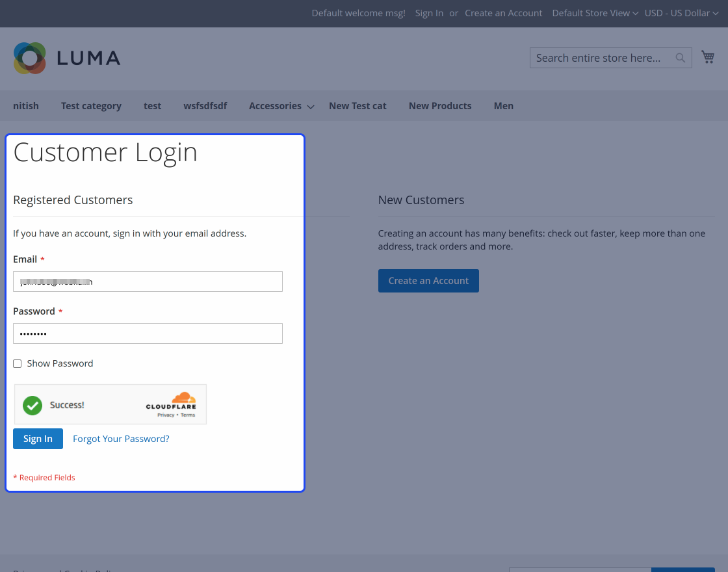The width and height of the screenshot is (728, 572).
Task: Click the Cloudflare logo in the verification widget
Action: tap(172, 401)
